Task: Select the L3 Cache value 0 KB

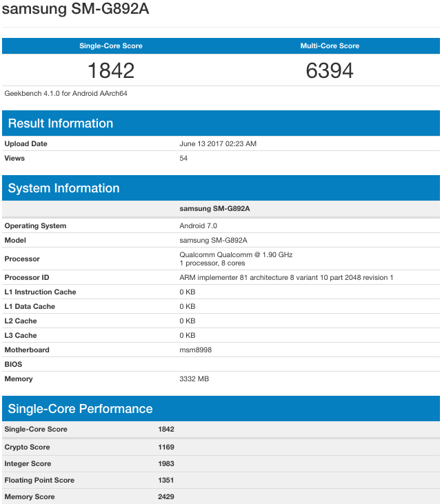Action: point(188,335)
